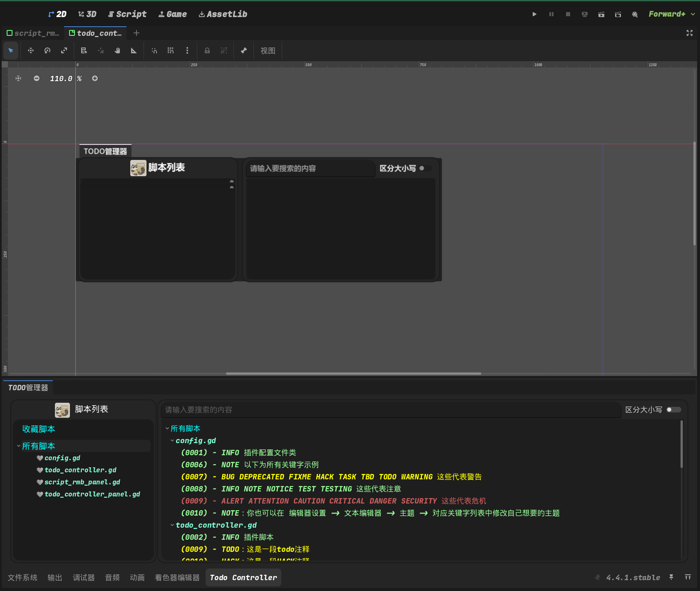
Task: Open the Game workspace
Action: click(173, 14)
